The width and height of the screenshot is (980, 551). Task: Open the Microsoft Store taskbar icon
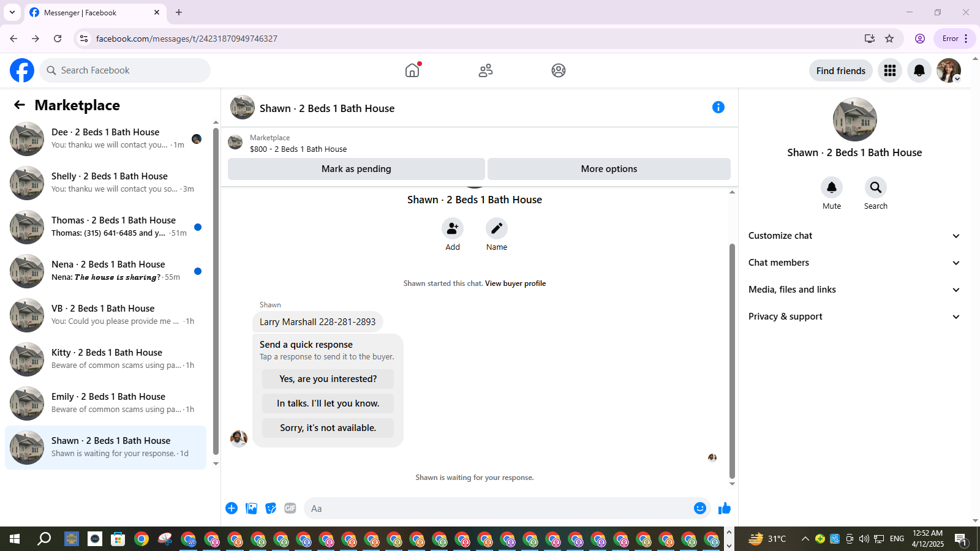tap(118, 539)
